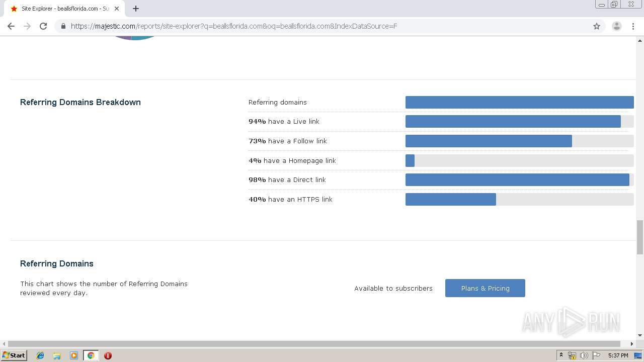Viewport: 644px width, 362px height.
Task: Click the horizontal scrollbar left arrow
Action: (x=4, y=344)
